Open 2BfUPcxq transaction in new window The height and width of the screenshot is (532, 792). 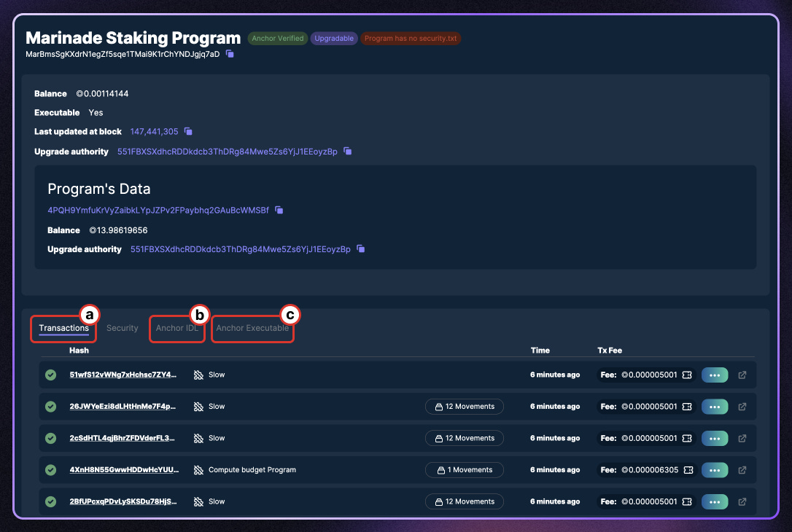(x=742, y=501)
